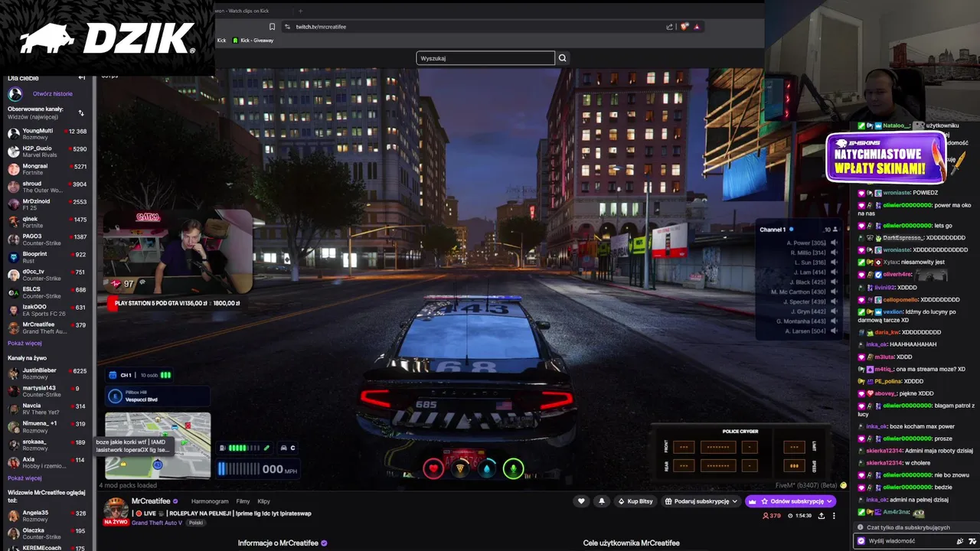Open Angela35 recommended channel
Screen dimensions: 980x551
[x=47, y=516]
